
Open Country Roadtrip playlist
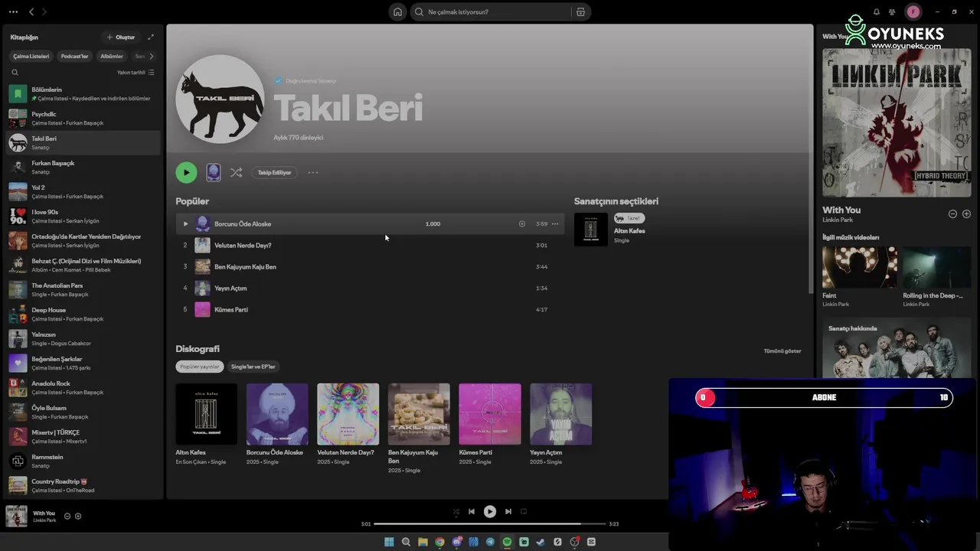coord(83,486)
